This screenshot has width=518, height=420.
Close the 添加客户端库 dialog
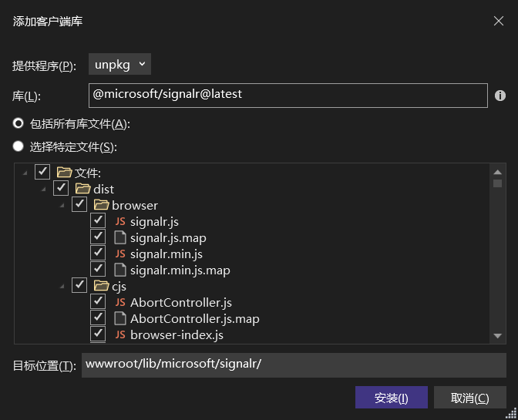point(499,21)
